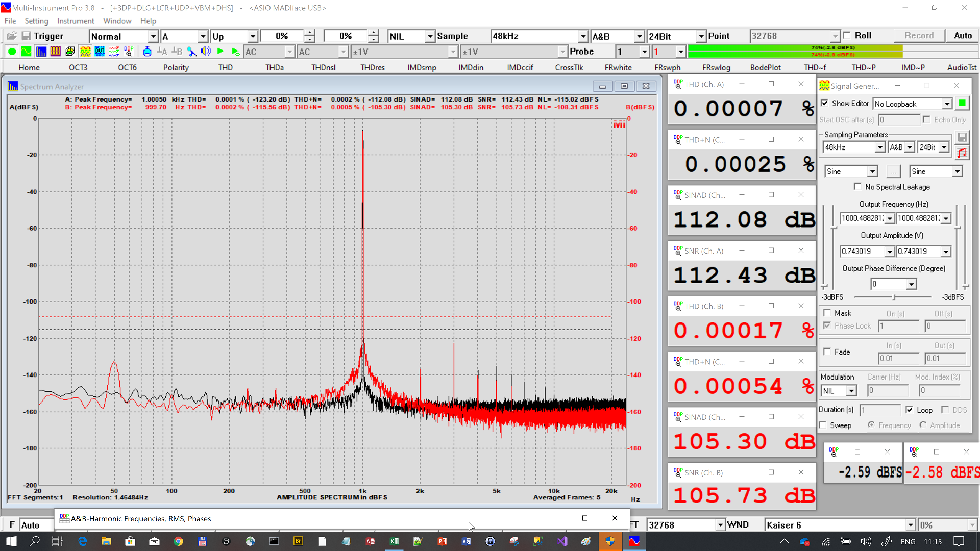Click the BodePlot hot panel button

765,67
